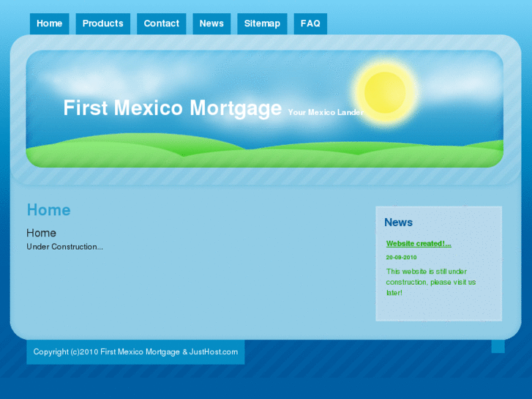
Task: Open the Home navigation tab
Action: click(50, 23)
